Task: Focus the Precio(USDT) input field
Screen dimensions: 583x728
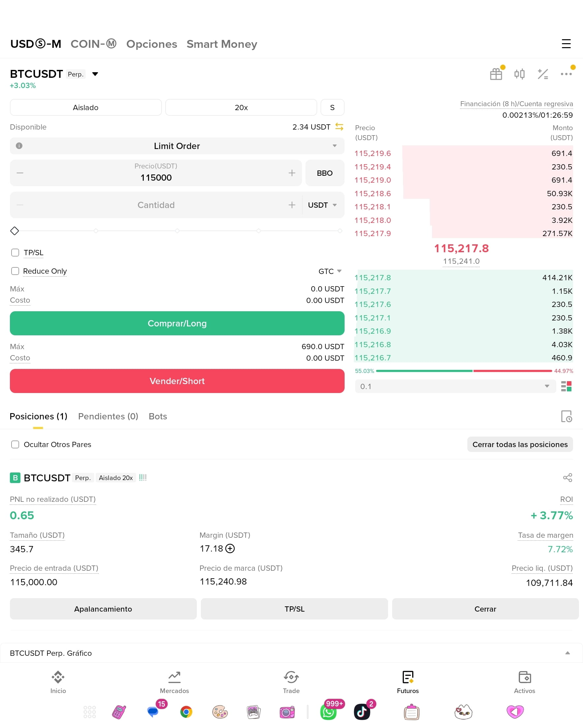Action: click(156, 173)
